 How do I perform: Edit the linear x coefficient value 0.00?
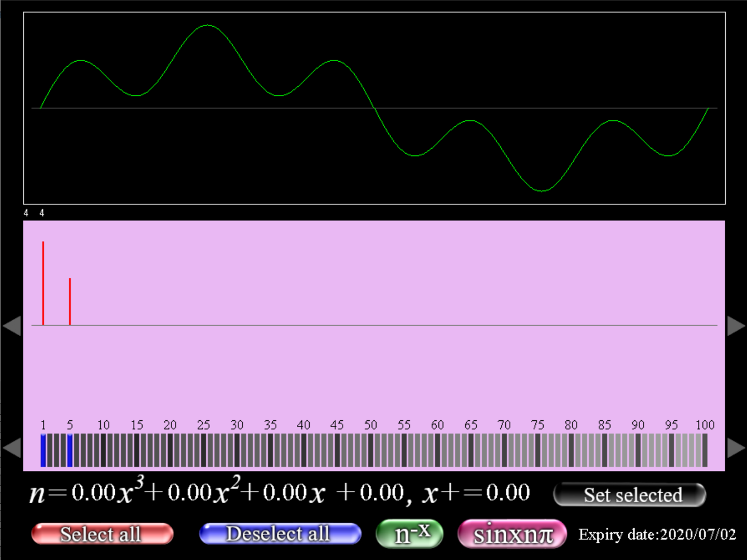pyautogui.click(x=285, y=493)
